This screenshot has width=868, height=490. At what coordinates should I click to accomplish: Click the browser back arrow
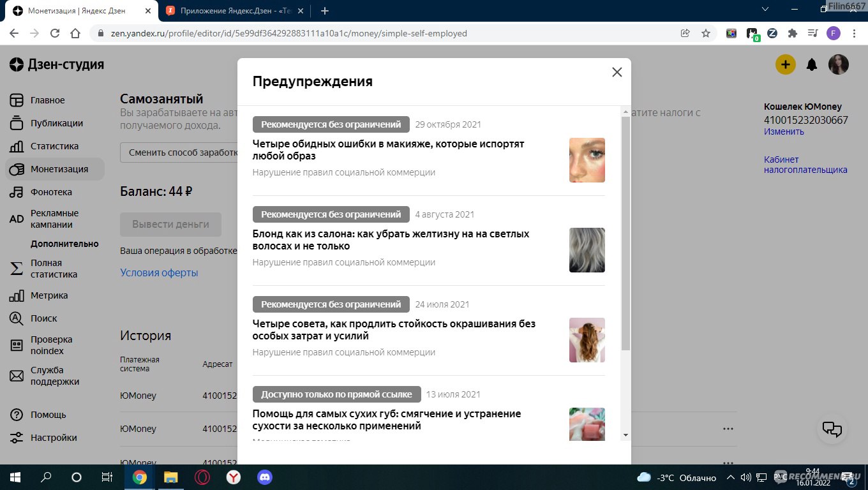pos(14,33)
